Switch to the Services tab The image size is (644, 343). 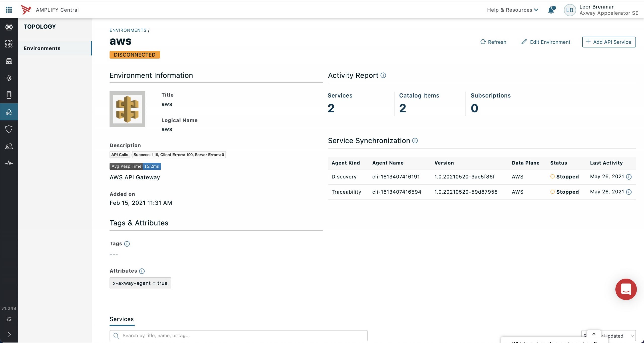tap(122, 319)
